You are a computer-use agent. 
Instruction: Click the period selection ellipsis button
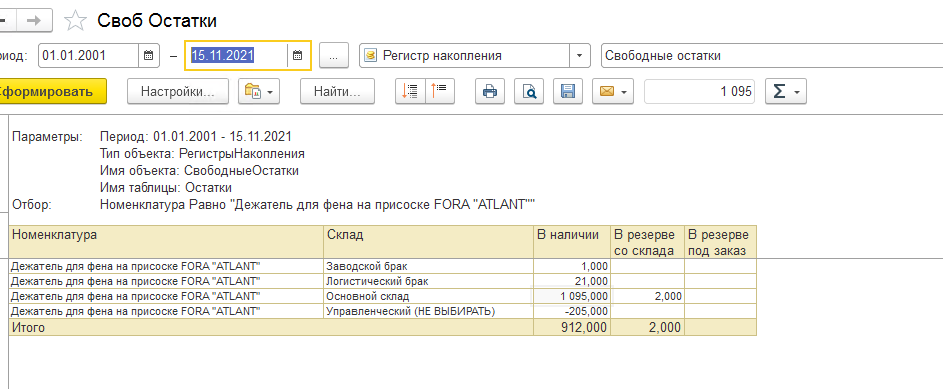pyautogui.click(x=334, y=56)
